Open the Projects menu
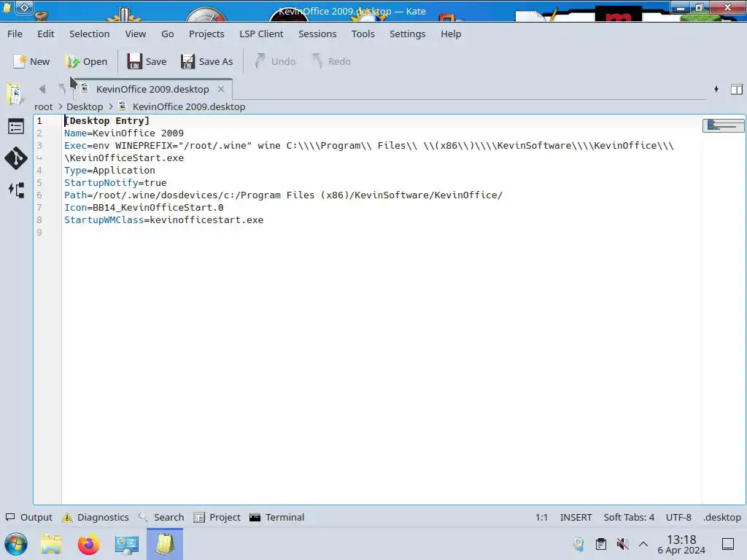Screen dimensions: 747x560 tap(206, 34)
